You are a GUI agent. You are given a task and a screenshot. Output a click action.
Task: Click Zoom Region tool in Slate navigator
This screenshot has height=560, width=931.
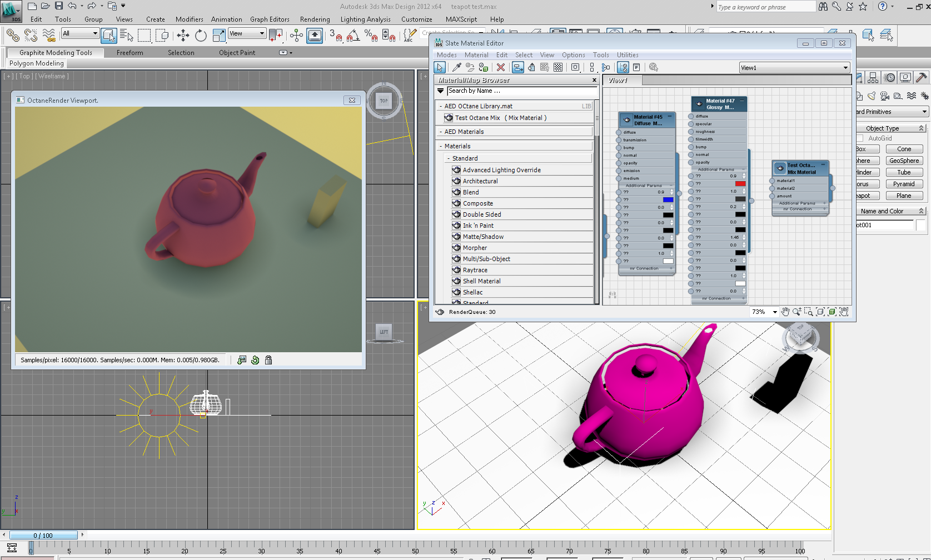[x=809, y=312]
